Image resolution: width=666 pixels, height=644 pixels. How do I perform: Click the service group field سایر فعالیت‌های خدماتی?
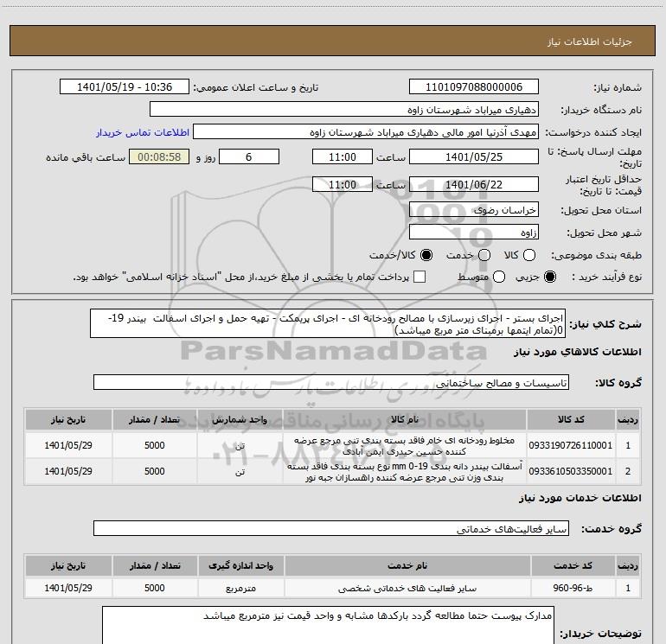331,528
